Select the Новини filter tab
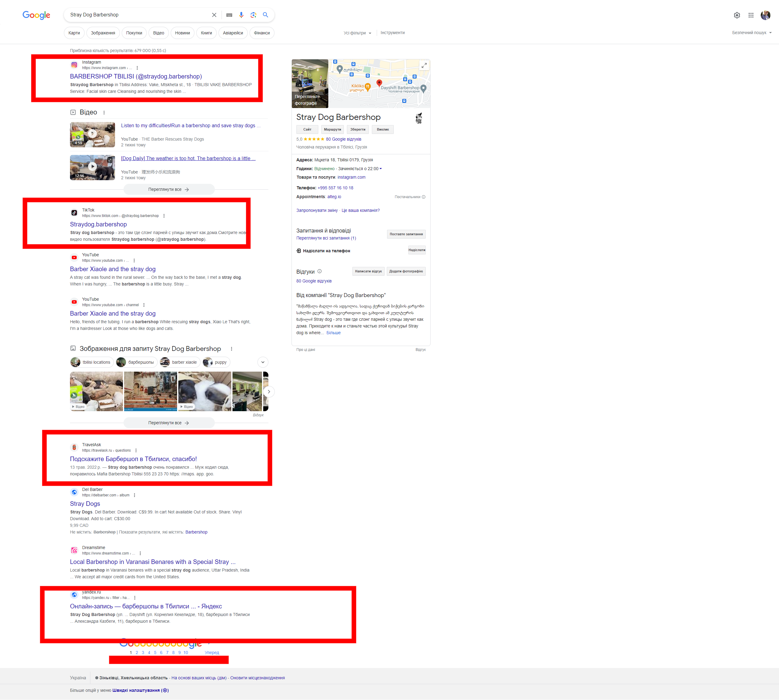Viewport: 779px width, 700px height. [x=182, y=33]
